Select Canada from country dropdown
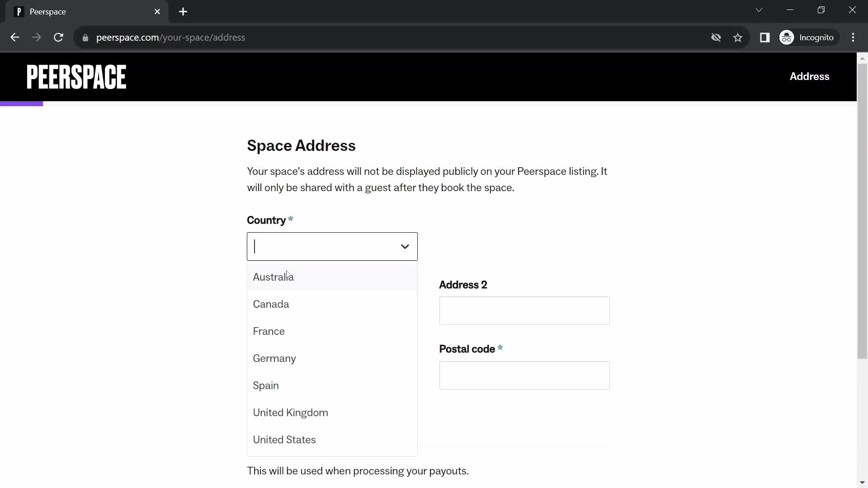The image size is (868, 488). click(x=271, y=304)
